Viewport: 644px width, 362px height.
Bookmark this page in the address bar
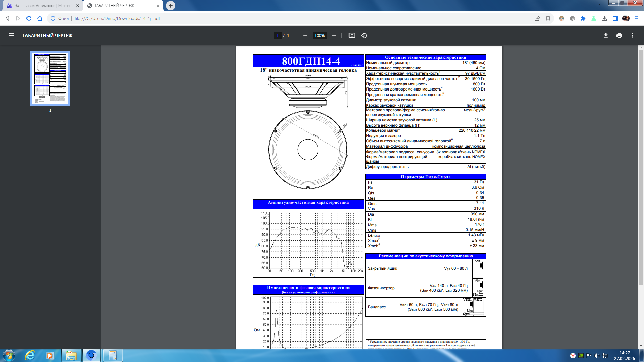548,18
